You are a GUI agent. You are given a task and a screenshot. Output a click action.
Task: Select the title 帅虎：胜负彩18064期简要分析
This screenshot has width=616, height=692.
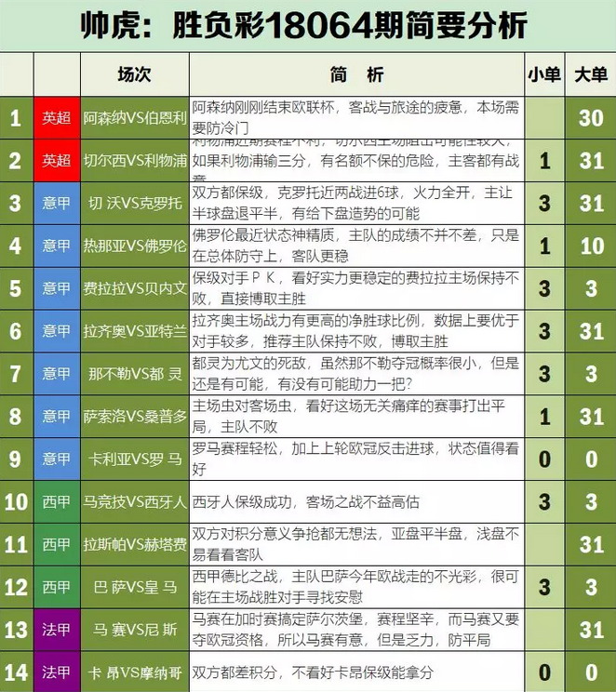(x=304, y=25)
